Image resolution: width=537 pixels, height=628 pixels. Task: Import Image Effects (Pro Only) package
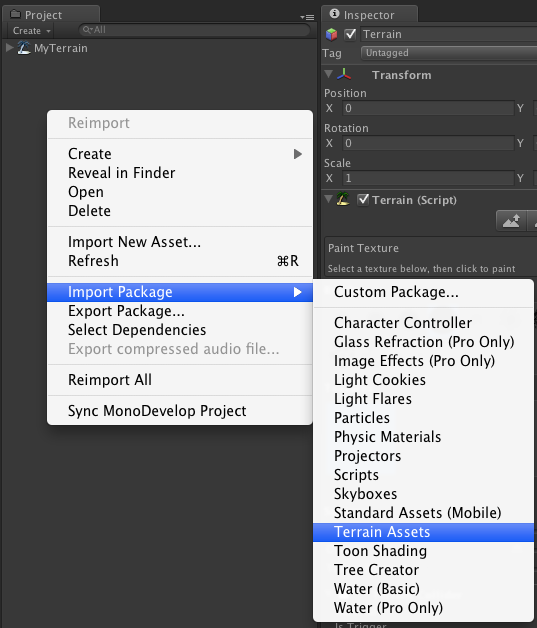423,361
